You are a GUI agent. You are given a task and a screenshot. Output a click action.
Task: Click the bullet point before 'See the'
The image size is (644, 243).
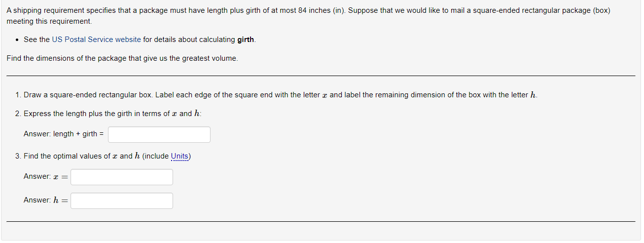coord(17,40)
